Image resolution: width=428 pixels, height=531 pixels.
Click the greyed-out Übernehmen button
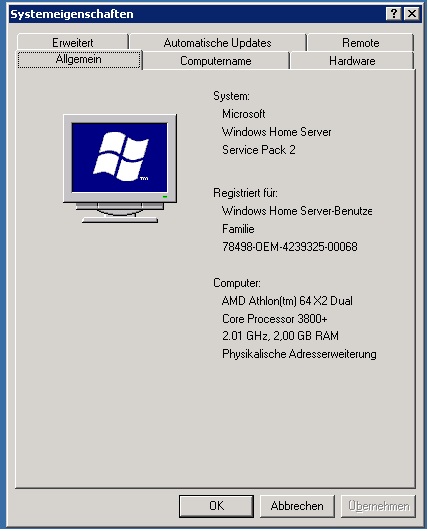click(x=379, y=506)
